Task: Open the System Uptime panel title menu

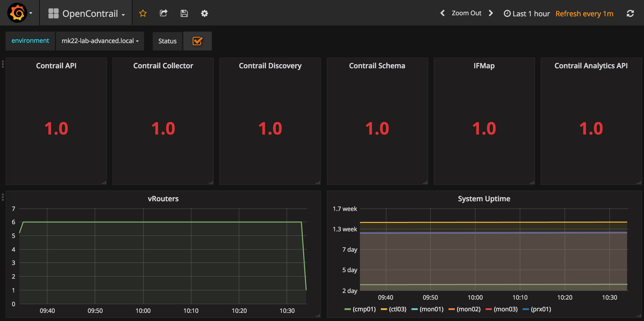Action: coord(484,199)
